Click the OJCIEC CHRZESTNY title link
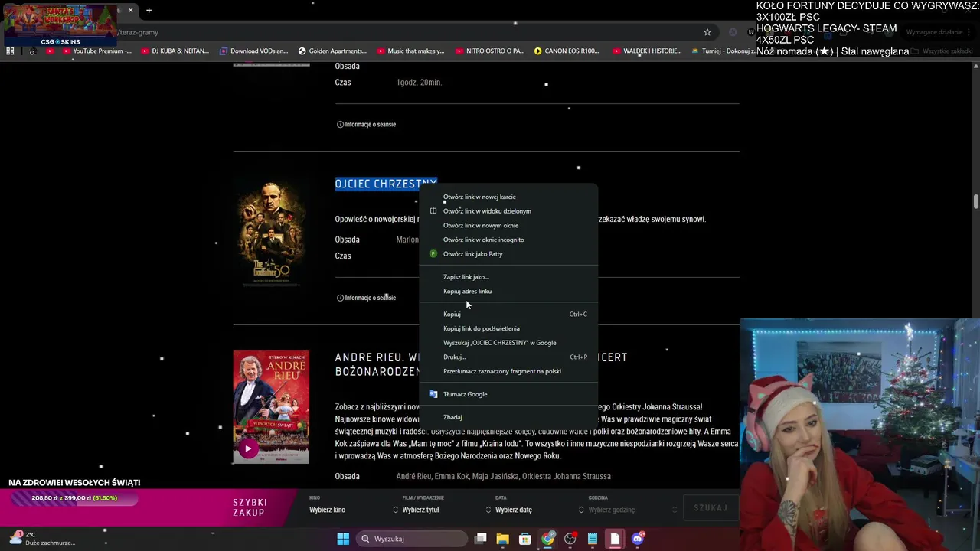 click(386, 184)
